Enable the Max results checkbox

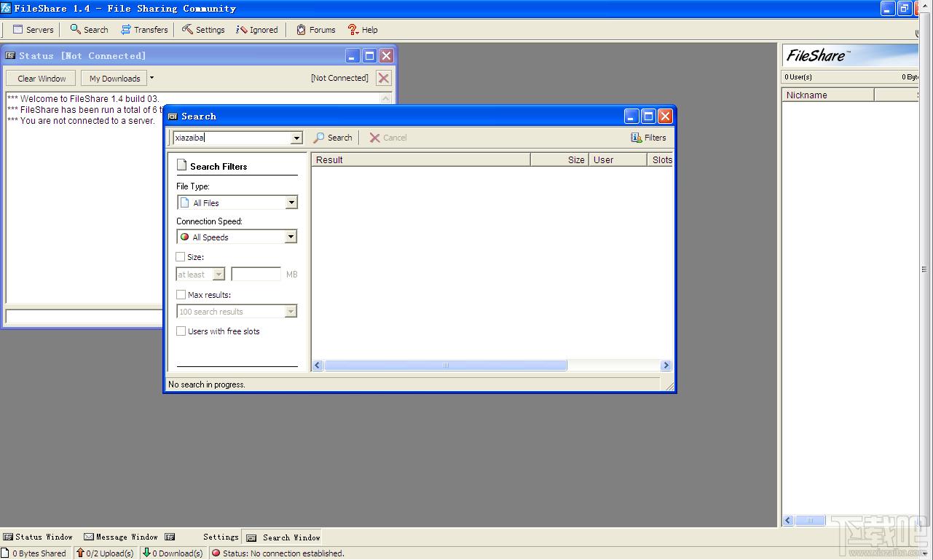tap(181, 295)
